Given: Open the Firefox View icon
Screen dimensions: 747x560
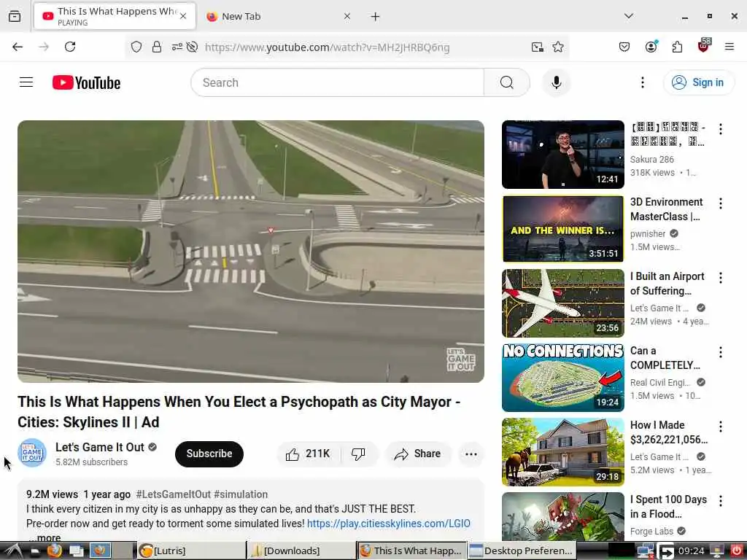Looking at the screenshot, I should coord(15,16).
